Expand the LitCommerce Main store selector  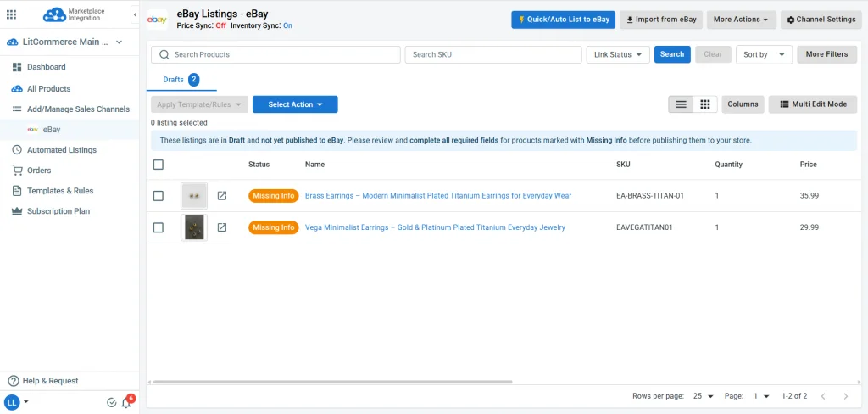(x=64, y=42)
